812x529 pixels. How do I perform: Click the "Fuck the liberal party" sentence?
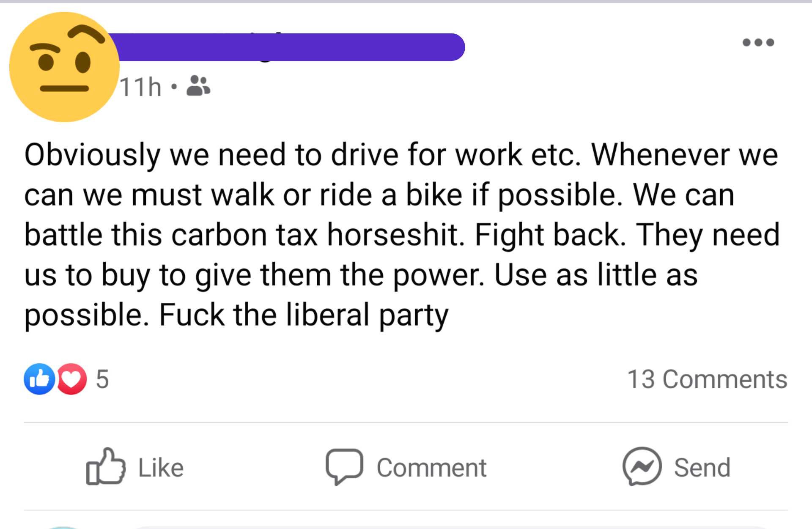pyautogui.click(x=303, y=315)
